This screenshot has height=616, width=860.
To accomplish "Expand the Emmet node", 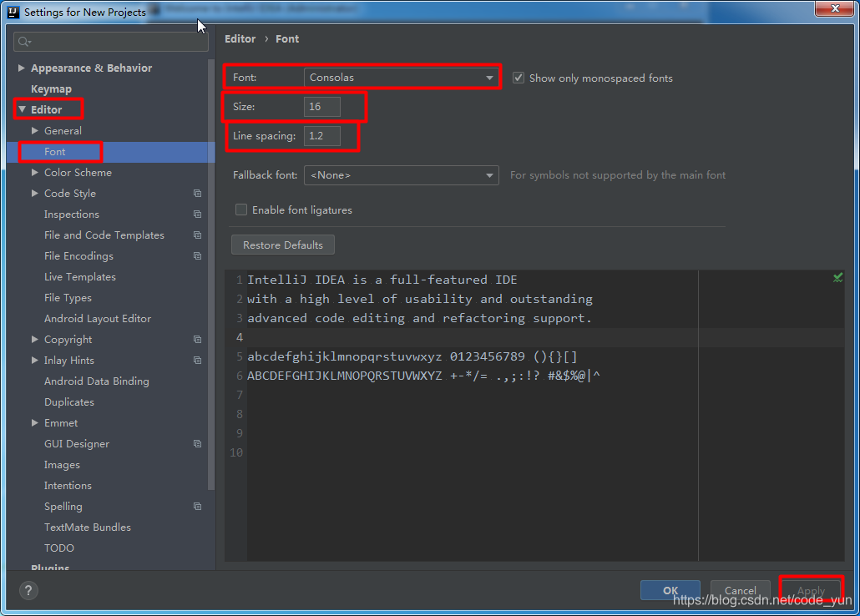I will tap(35, 422).
